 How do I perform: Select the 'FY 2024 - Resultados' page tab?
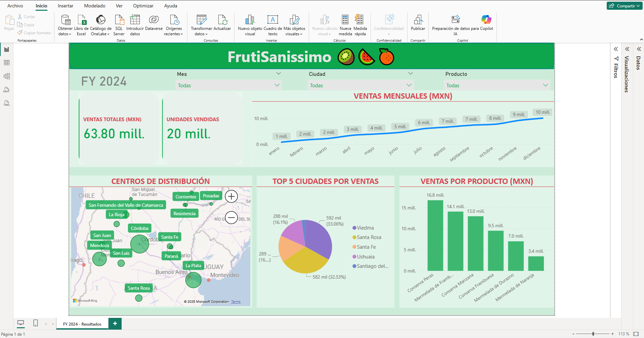coord(82,324)
